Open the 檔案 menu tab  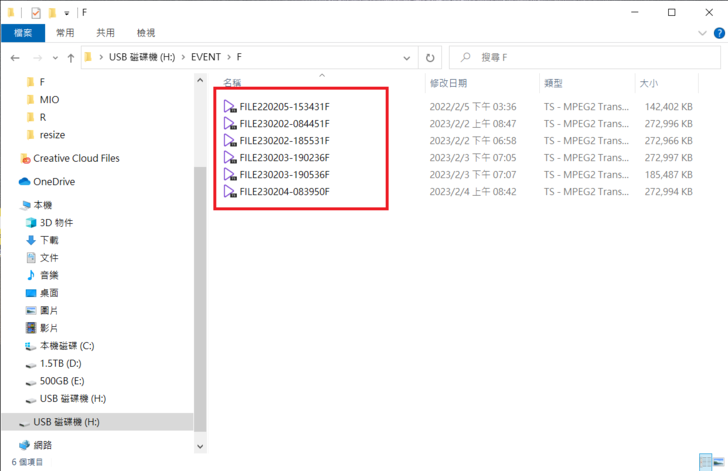[x=22, y=33]
